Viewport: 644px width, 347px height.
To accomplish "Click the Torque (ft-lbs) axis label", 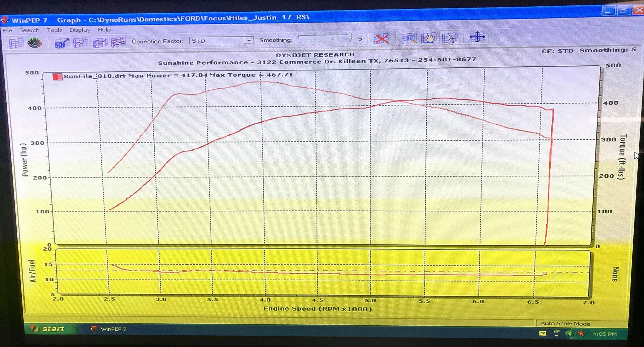I will (x=622, y=157).
